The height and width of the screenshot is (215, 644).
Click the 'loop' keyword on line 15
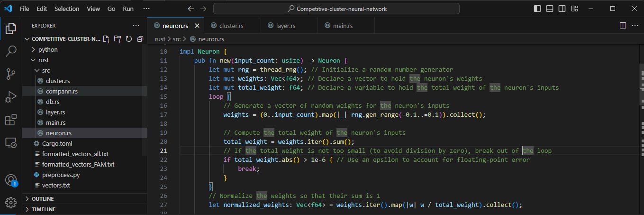pos(216,96)
